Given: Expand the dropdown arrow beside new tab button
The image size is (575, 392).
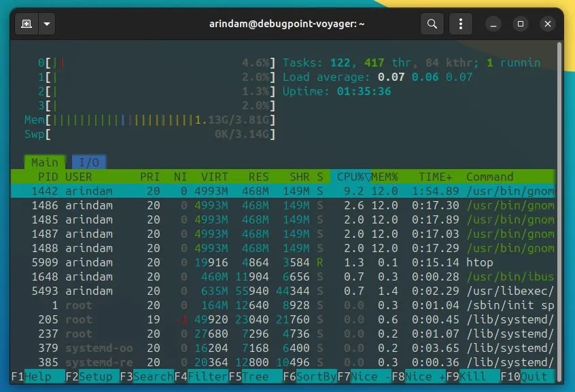Looking at the screenshot, I should [46, 24].
